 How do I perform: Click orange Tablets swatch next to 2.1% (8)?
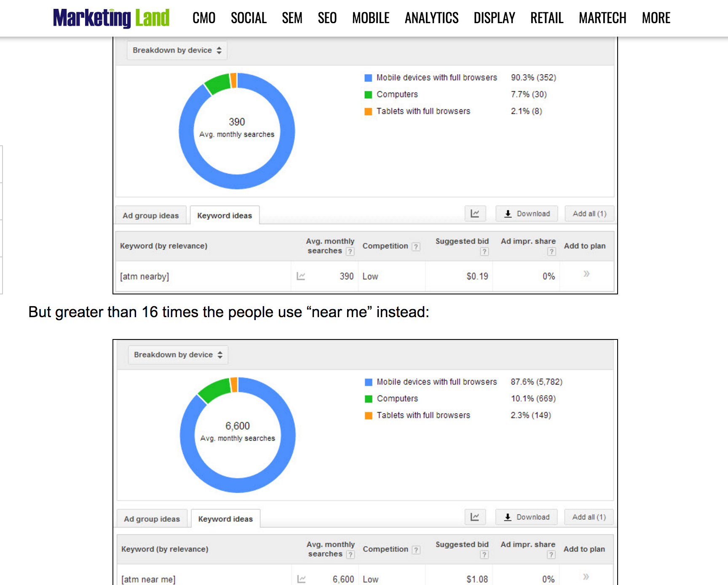(x=368, y=112)
